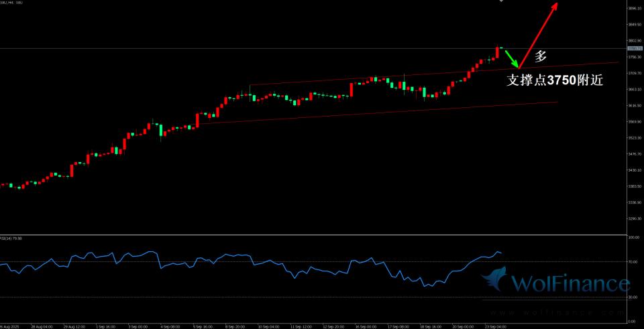Click the 3523.30 price axis label

click(x=635, y=138)
